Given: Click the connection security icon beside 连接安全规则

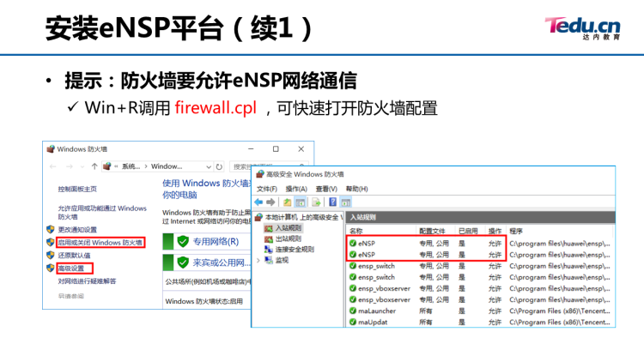Looking at the screenshot, I should click(269, 249).
